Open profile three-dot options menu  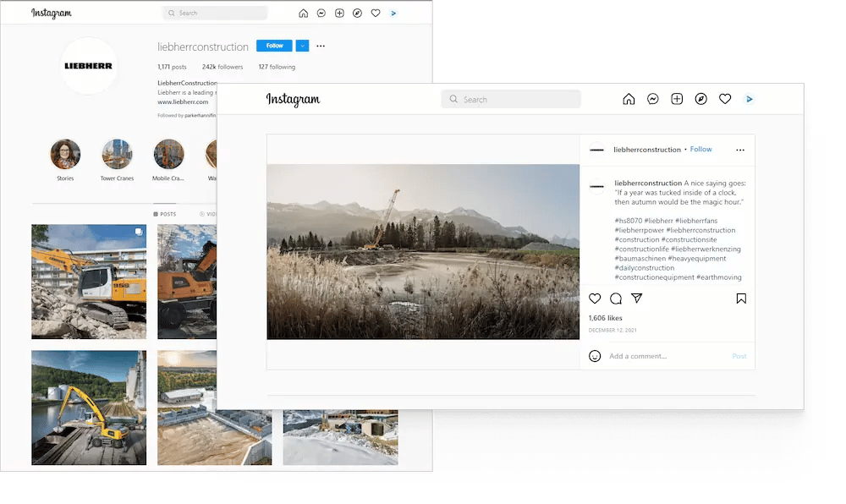click(321, 46)
